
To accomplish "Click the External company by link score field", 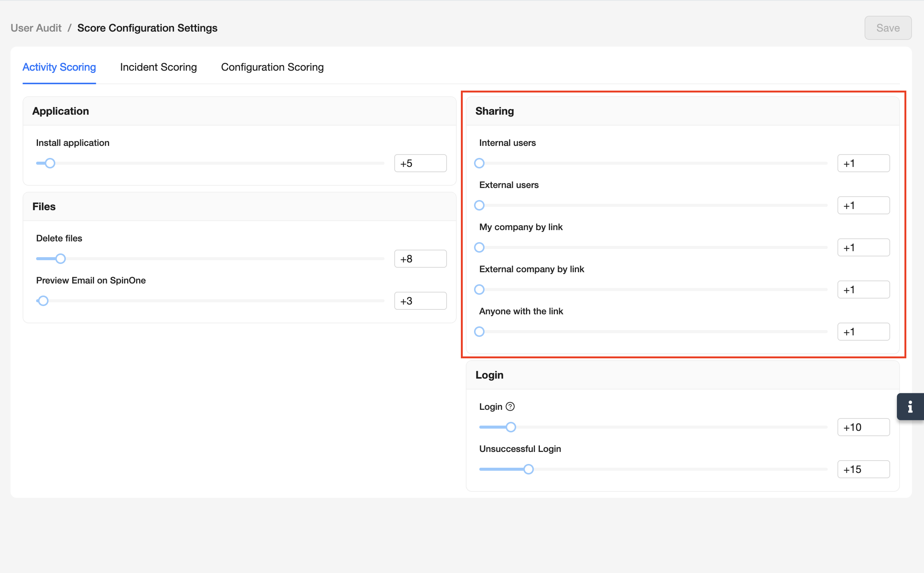I will [x=863, y=290].
